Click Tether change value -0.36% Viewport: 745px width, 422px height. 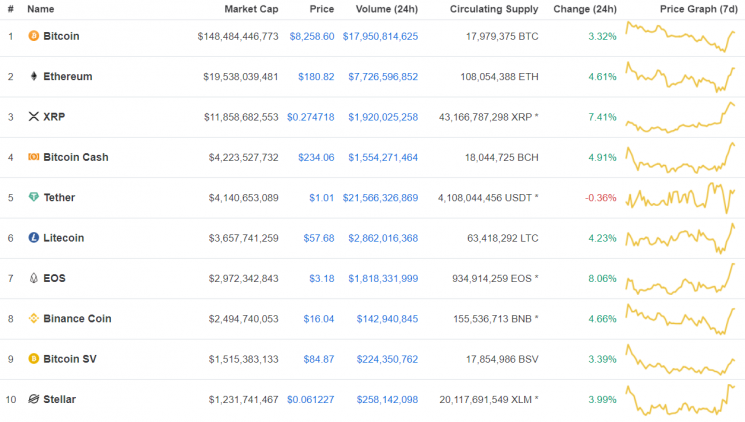[x=601, y=198]
